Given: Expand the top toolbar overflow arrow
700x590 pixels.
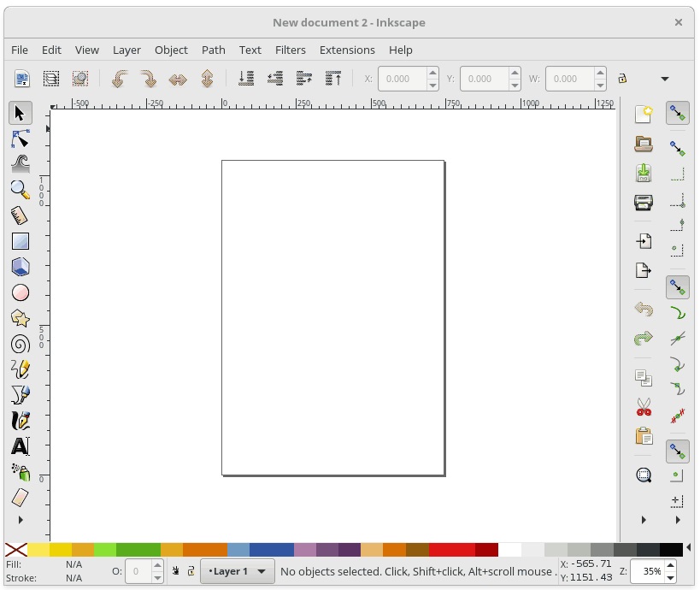Looking at the screenshot, I should pos(665,79).
